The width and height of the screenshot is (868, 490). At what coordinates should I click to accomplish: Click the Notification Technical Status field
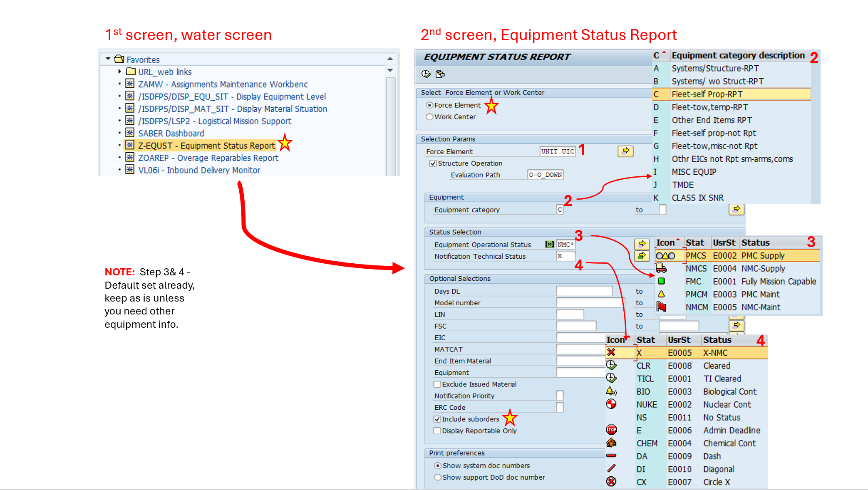pos(566,256)
